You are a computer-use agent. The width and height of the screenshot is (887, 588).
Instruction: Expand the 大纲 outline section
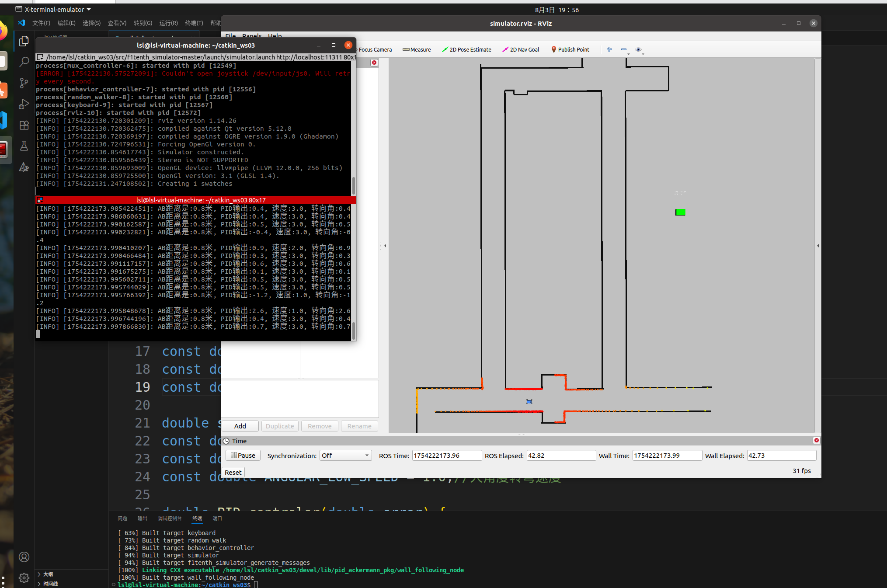click(x=48, y=574)
